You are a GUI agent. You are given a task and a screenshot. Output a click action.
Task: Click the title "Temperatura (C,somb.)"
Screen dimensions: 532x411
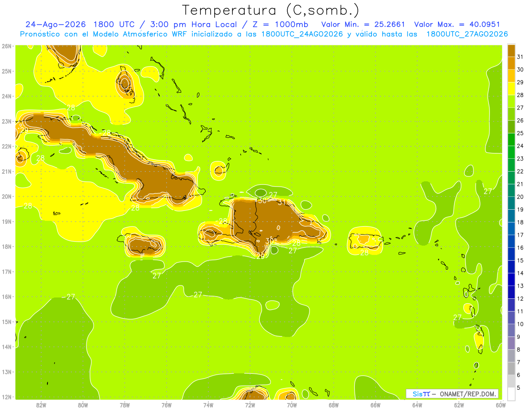tap(270, 10)
